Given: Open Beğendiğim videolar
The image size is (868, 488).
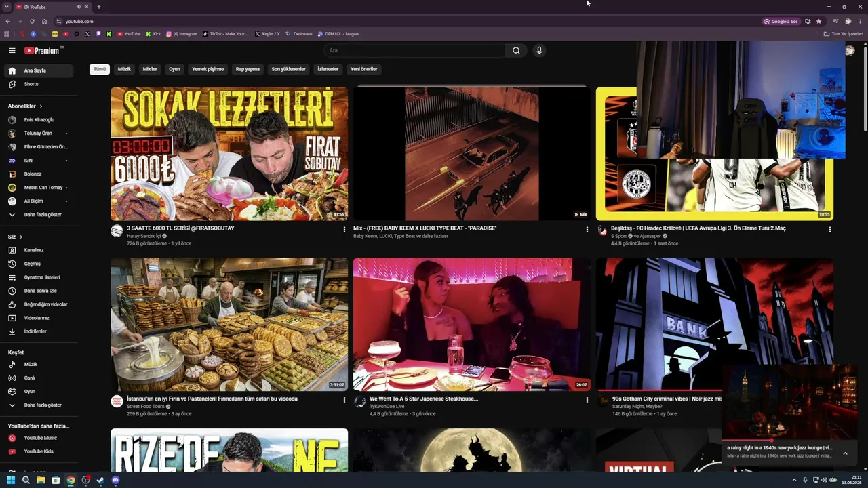Looking at the screenshot, I should (38, 304).
